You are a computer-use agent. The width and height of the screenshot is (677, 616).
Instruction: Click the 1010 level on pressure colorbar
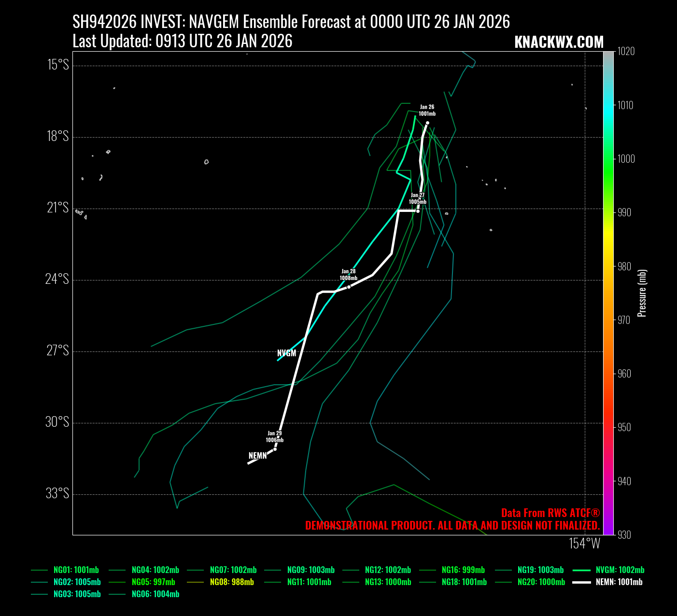(608, 105)
